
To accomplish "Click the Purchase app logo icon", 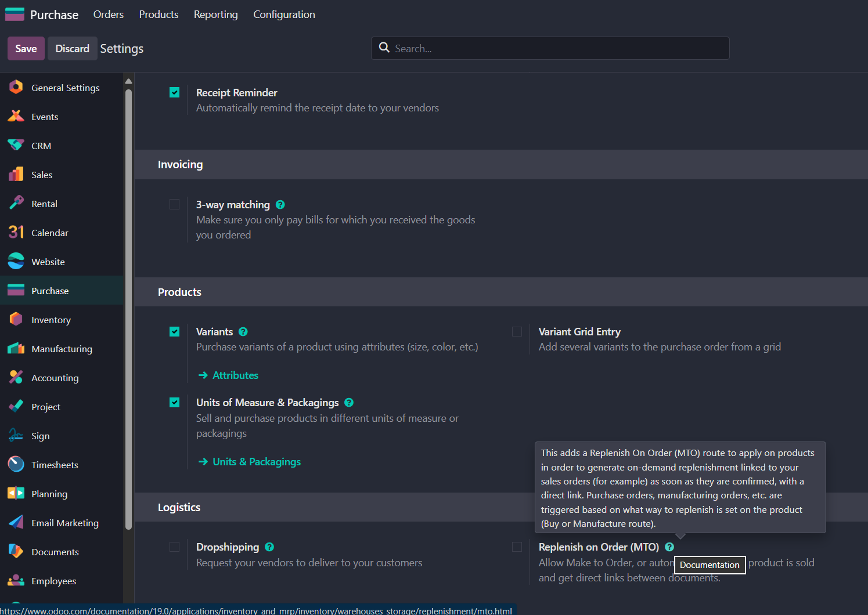I will (x=15, y=15).
